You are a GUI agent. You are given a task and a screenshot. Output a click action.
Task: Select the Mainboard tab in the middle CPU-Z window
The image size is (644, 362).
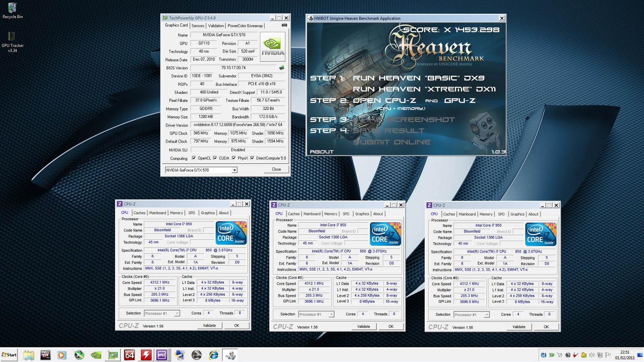(312, 214)
